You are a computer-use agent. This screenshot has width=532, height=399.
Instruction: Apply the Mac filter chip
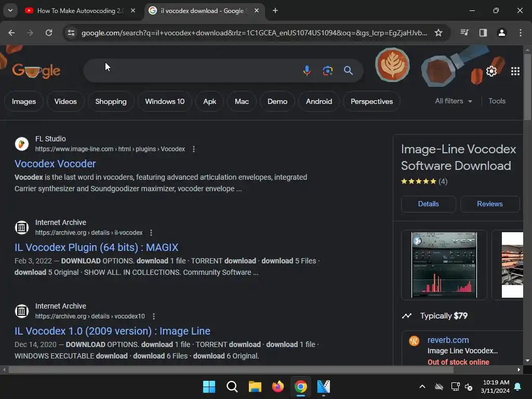[x=242, y=101]
